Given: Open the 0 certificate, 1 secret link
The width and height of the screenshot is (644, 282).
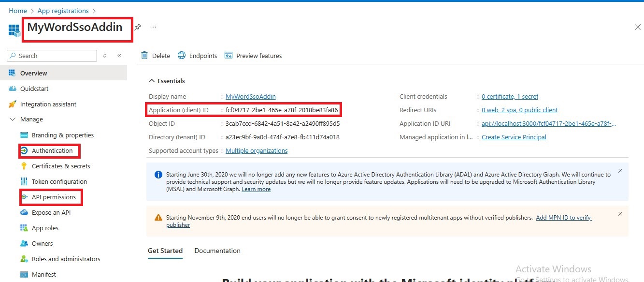Looking at the screenshot, I should click(x=510, y=96).
